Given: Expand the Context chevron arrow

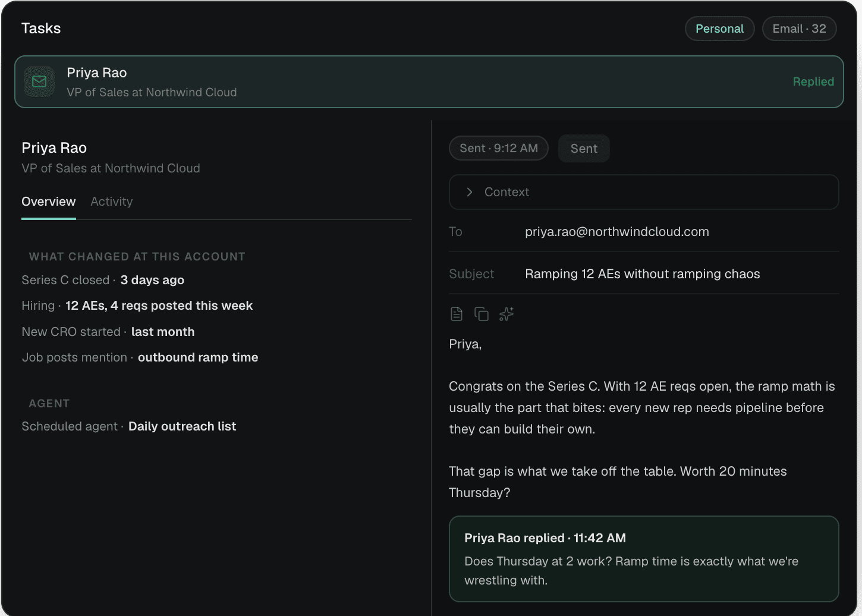Looking at the screenshot, I should tap(470, 192).
